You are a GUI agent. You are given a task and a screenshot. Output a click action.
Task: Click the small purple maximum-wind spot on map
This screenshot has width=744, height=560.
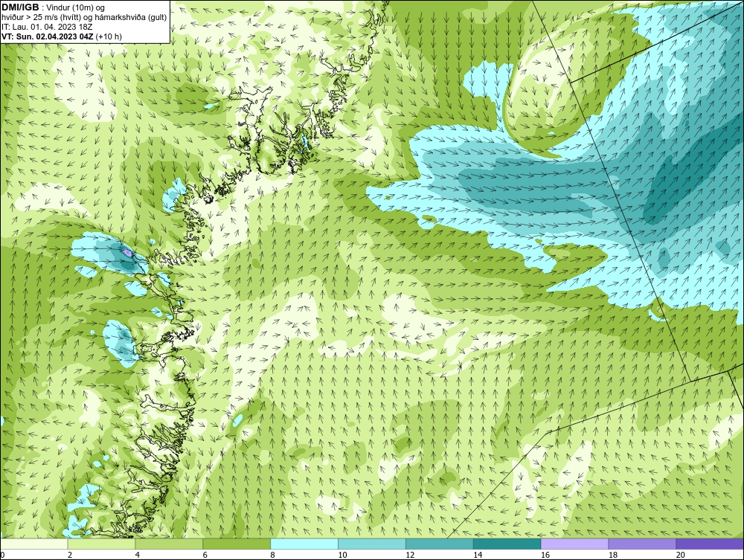(x=126, y=252)
